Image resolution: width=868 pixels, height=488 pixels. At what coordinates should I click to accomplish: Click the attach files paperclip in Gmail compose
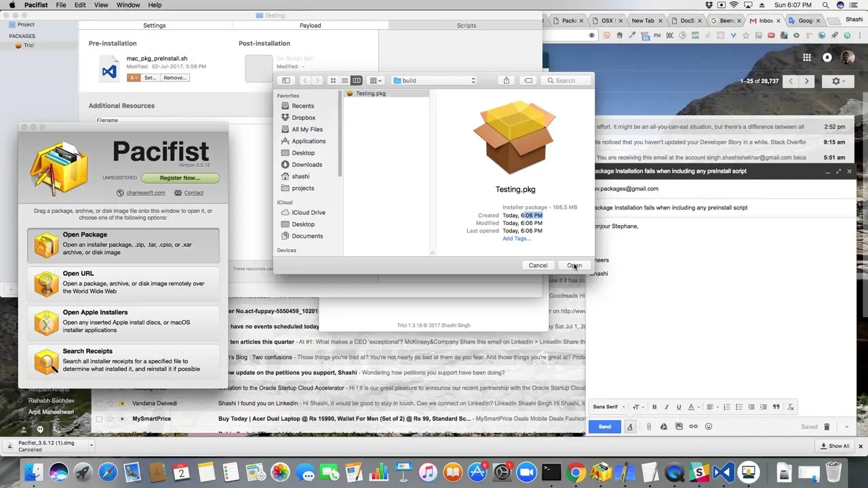click(649, 426)
